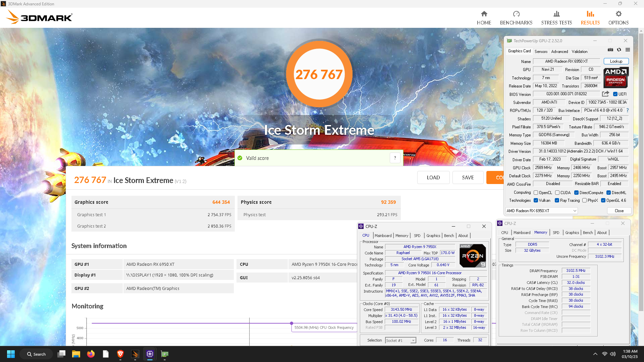Toggle the DirectML checkbox
The height and width of the screenshot is (362, 644).
point(608,193)
